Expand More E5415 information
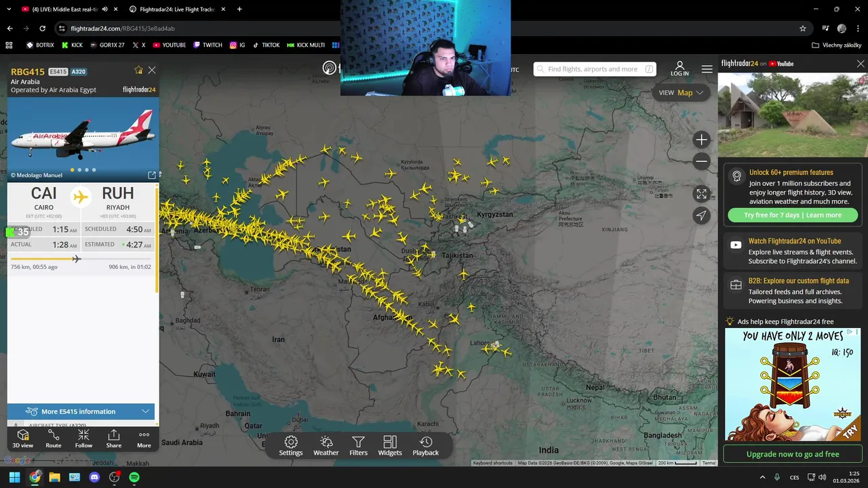This screenshot has height=488, width=868. click(x=81, y=411)
